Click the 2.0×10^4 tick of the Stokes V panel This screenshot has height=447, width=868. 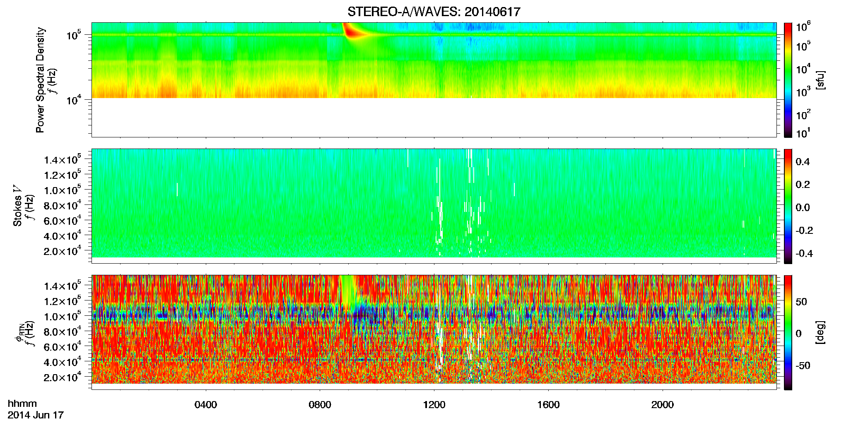(63, 250)
